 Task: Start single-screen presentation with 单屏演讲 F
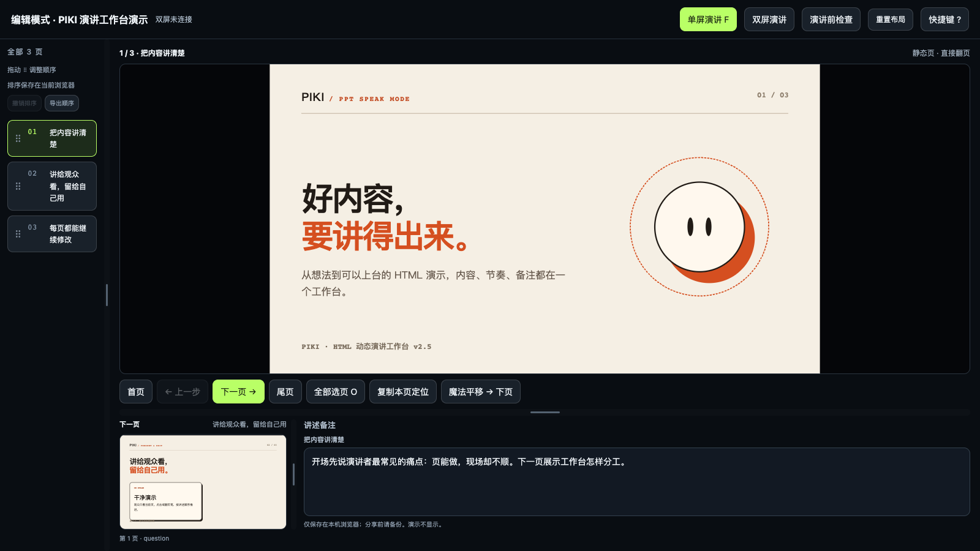coord(708,20)
